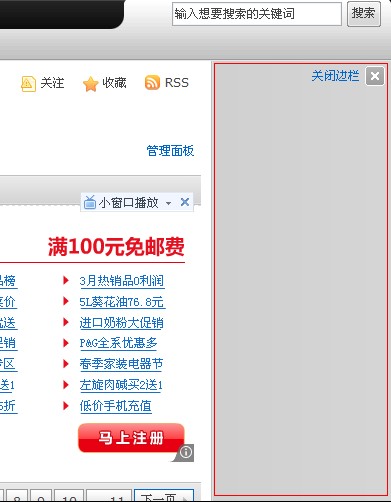Image resolution: width=391 pixels, height=502 pixels.
Task: Click the 关闭边栏 link
Action: pos(335,76)
